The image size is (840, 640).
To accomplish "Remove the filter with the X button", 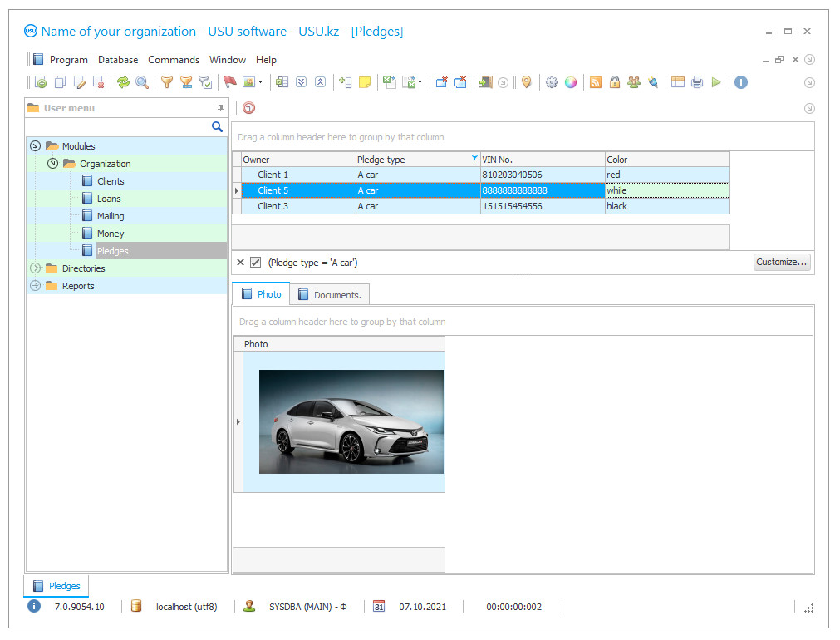I will click(241, 262).
